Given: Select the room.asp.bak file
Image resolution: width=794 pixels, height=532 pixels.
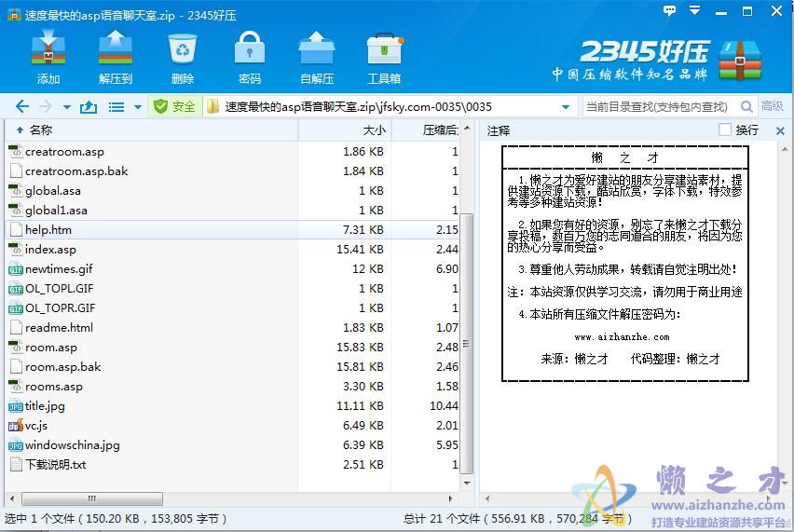Looking at the screenshot, I should pyautogui.click(x=62, y=367).
